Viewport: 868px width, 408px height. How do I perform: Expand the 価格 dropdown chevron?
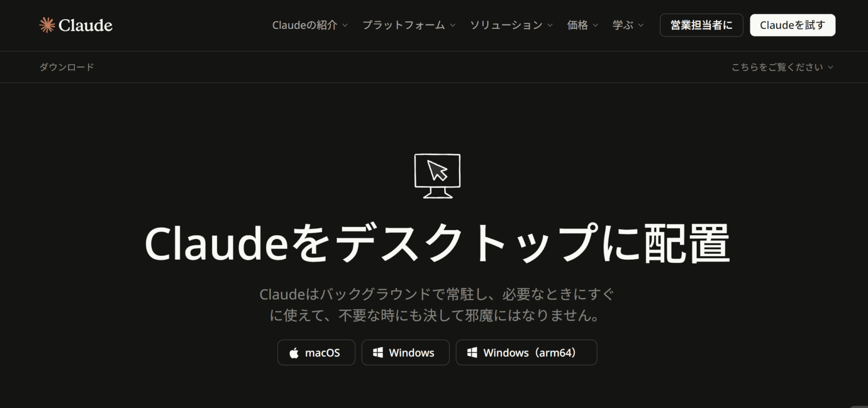[595, 25]
